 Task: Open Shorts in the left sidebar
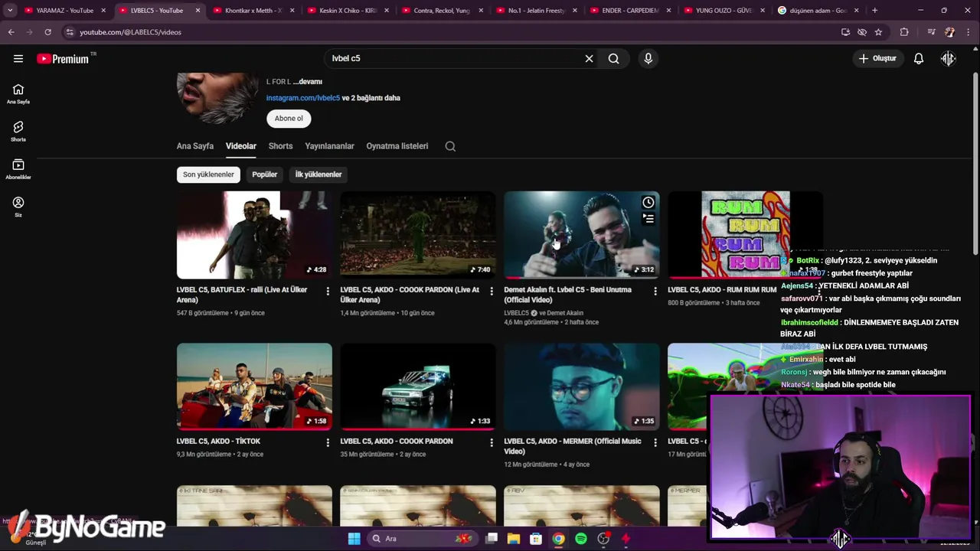coord(18,132)
